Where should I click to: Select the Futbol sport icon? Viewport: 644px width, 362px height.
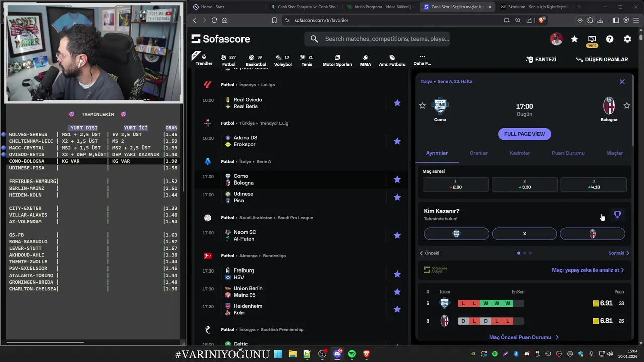pyautogui.click(x=229, y=60)
